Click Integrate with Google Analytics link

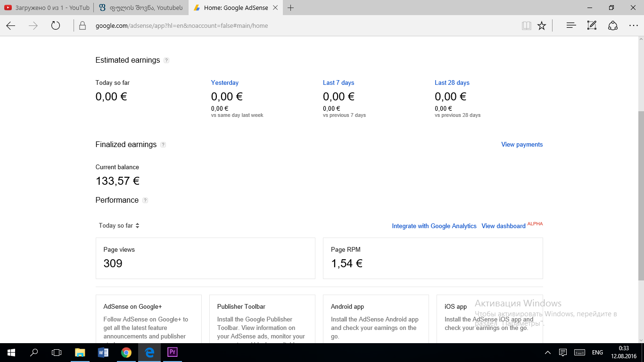434,226
